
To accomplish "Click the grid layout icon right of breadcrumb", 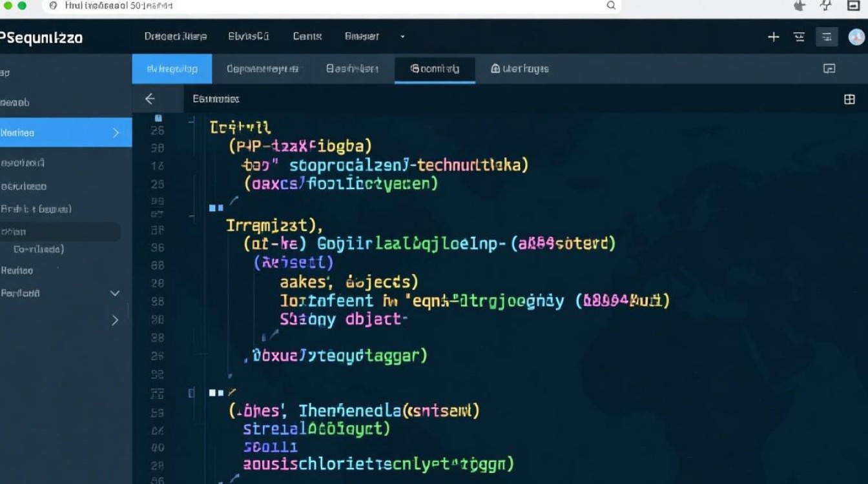I will click(849, 99).
